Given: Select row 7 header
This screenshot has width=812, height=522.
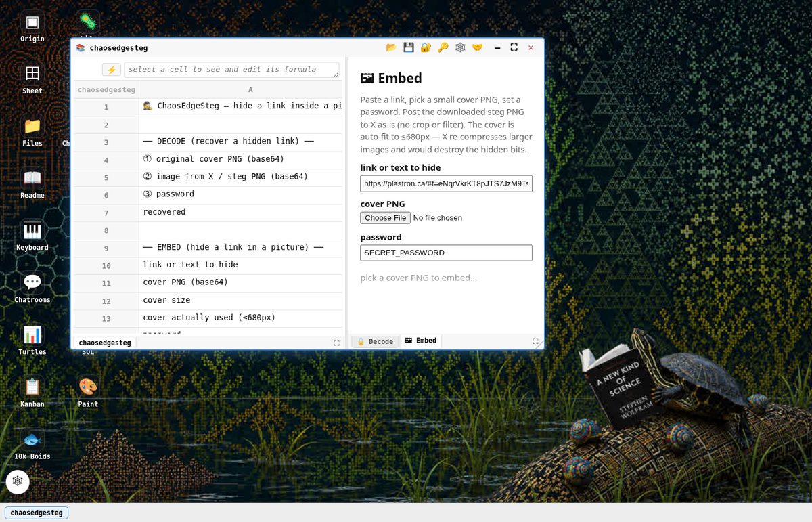Looking at the screenshot, I should (x=106, y=213).
